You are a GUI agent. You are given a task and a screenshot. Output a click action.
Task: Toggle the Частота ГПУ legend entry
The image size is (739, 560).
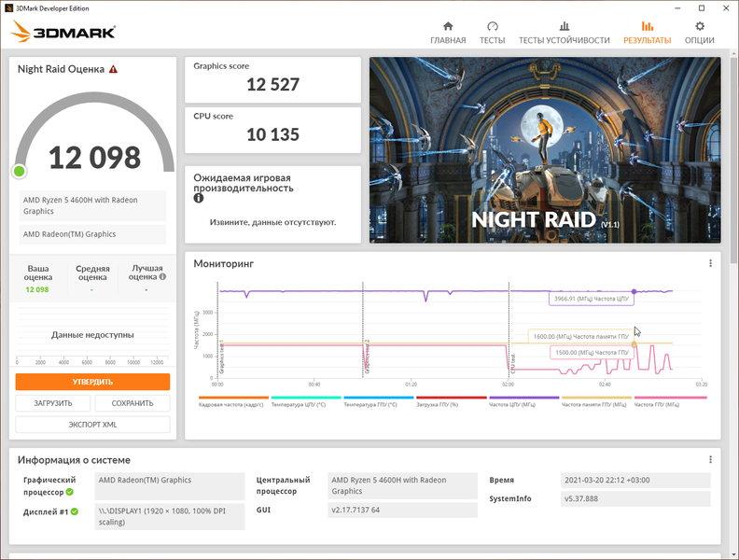[670, 401]
